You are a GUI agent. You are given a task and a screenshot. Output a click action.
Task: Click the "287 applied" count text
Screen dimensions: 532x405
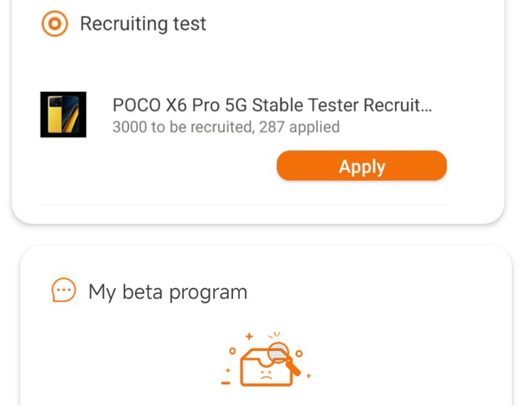pyautogui.click(x=300, y=127)
